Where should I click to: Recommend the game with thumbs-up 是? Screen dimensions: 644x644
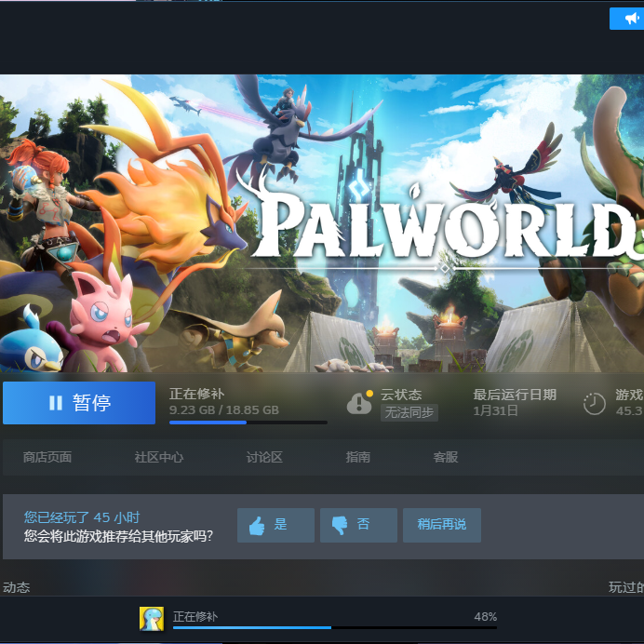(275, 525)
